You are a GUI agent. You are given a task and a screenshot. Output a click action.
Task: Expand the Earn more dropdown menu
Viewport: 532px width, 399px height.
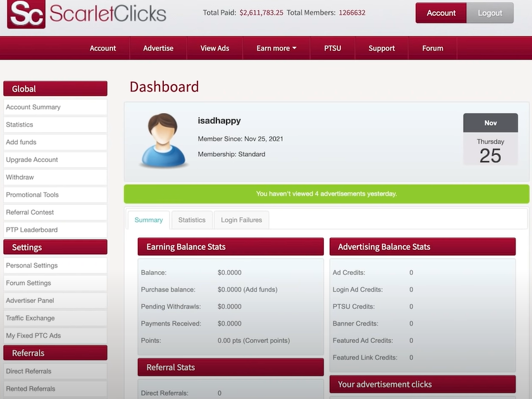[276, 48]
